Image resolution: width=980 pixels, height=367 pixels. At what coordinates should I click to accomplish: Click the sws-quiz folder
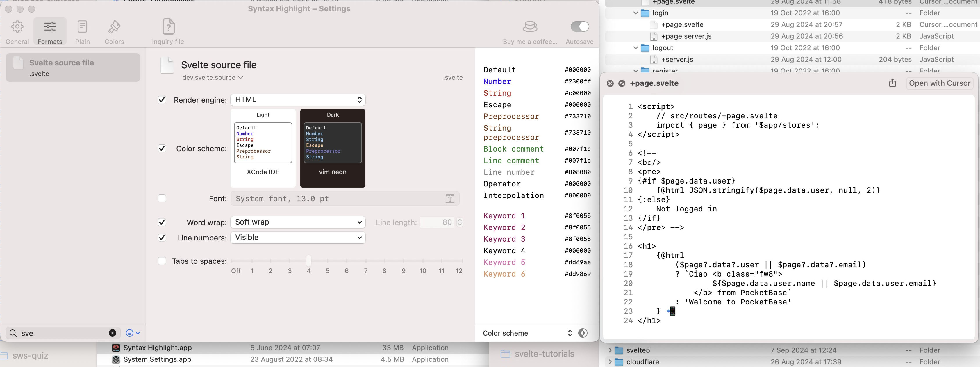[24, 356]
